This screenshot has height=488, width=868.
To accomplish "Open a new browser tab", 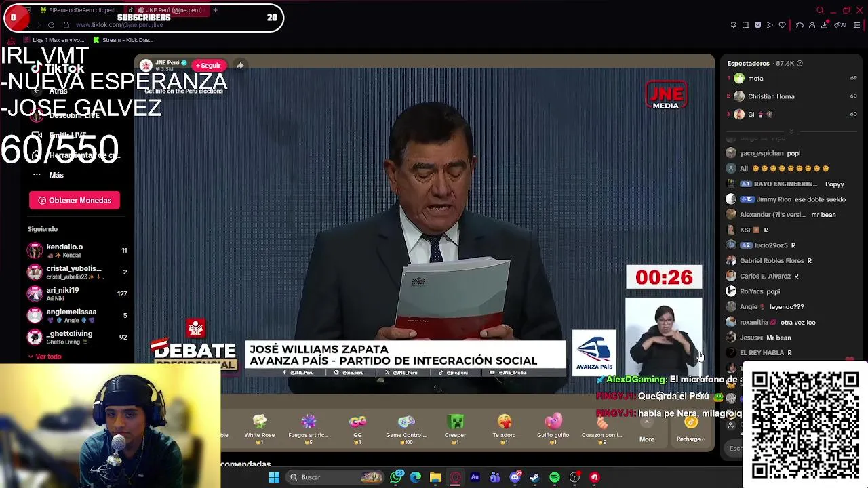I will tap(215, 10).
